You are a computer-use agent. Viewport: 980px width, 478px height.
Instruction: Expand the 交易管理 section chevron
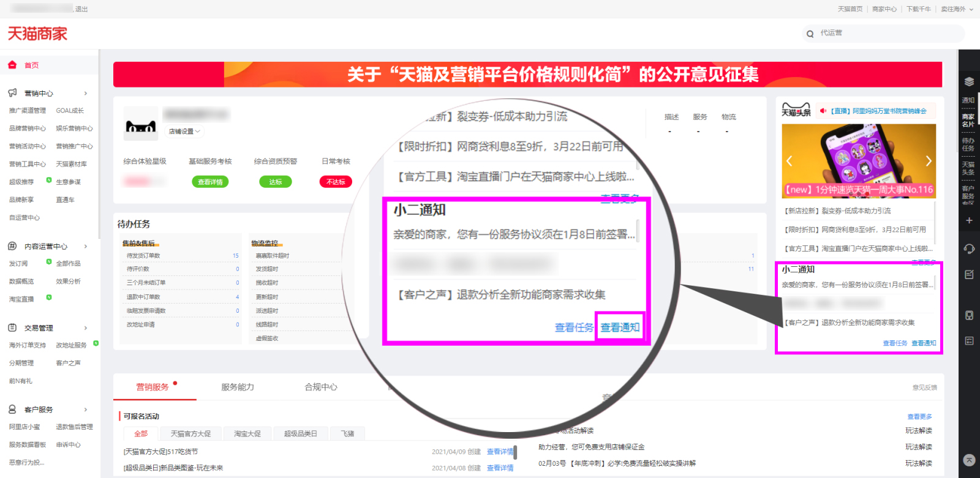86,328
